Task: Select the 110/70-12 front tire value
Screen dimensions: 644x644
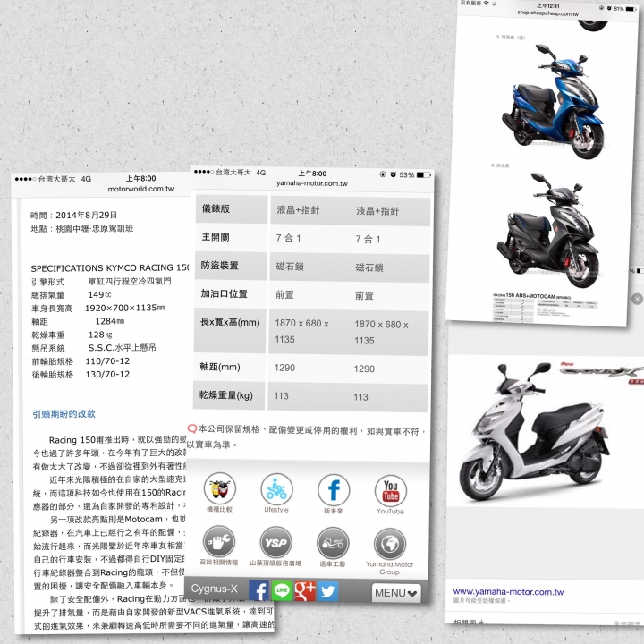Action: (107, 361)
